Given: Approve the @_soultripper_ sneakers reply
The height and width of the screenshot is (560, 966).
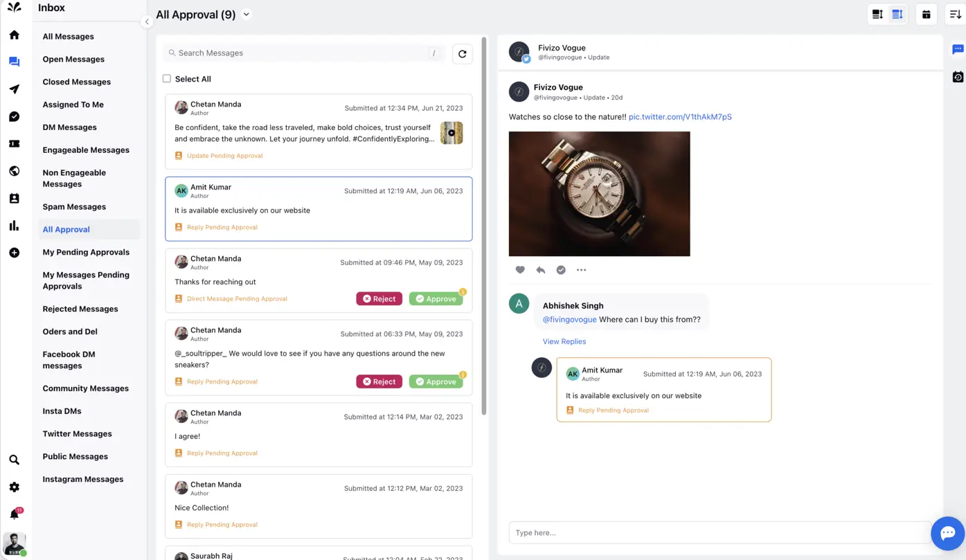Looking at the screenshot, I should point(436,382).
